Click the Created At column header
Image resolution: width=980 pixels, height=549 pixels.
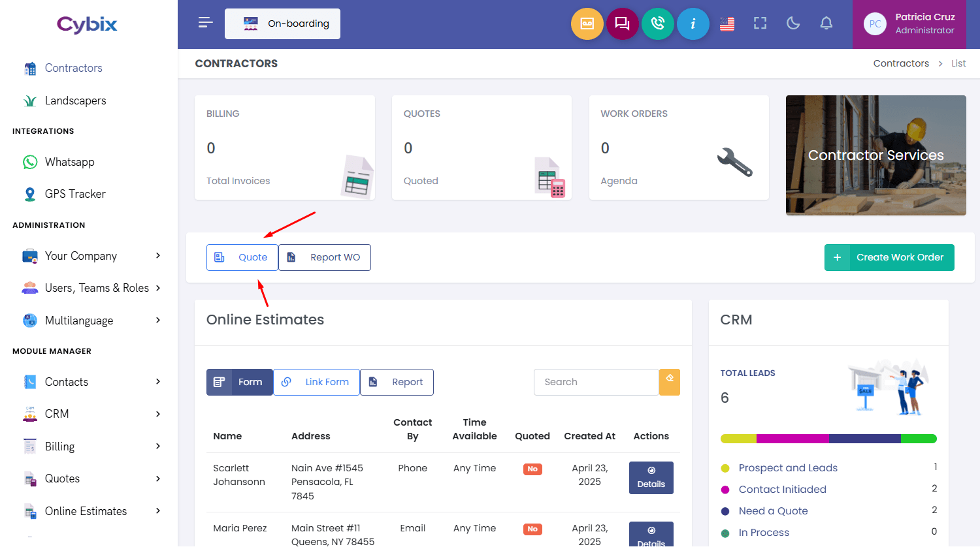tap(590, 436)
